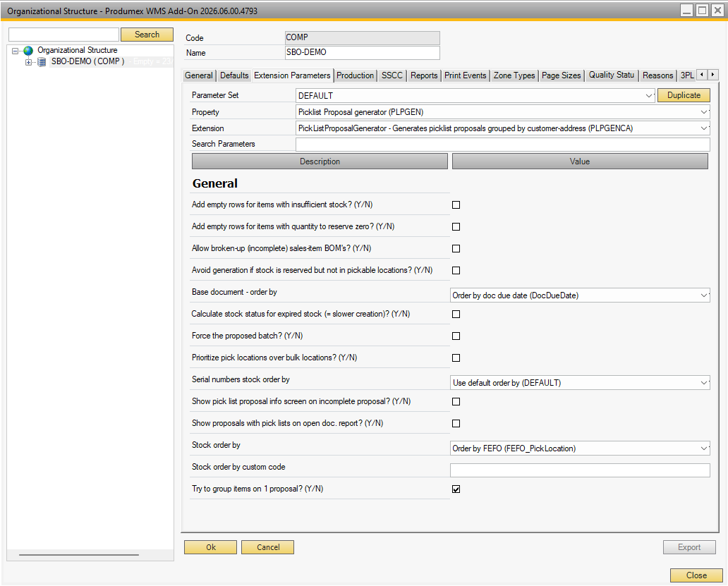Viewport: 728px width, 586px height.
Task: Open the Production tab
Action: point(355,75)
